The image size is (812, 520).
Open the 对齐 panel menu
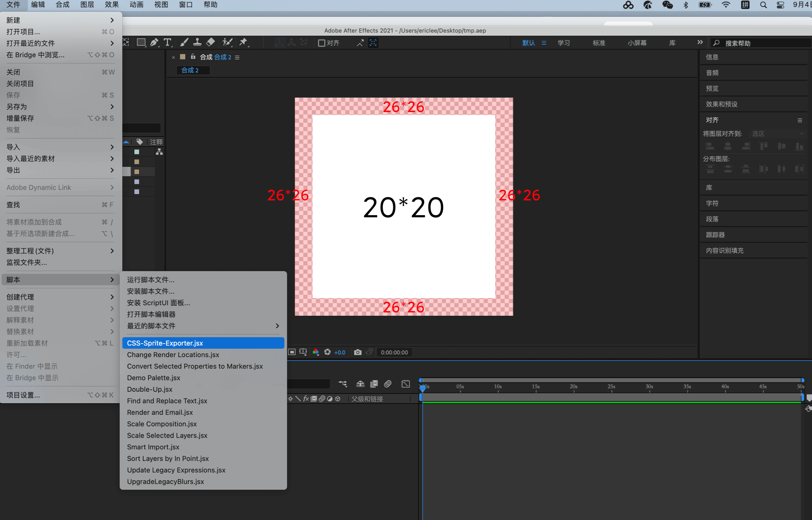pos(800,120)
